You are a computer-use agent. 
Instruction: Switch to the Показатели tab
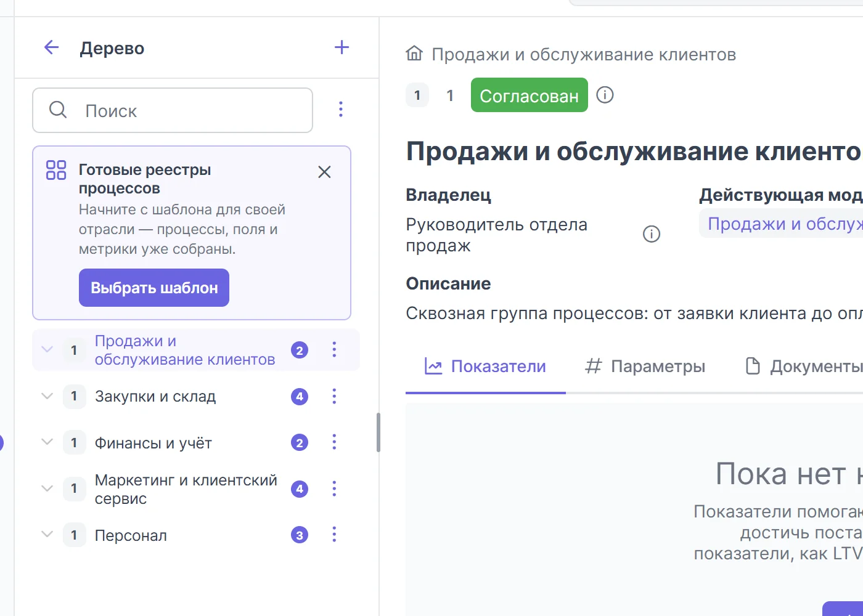pos(486,367)
